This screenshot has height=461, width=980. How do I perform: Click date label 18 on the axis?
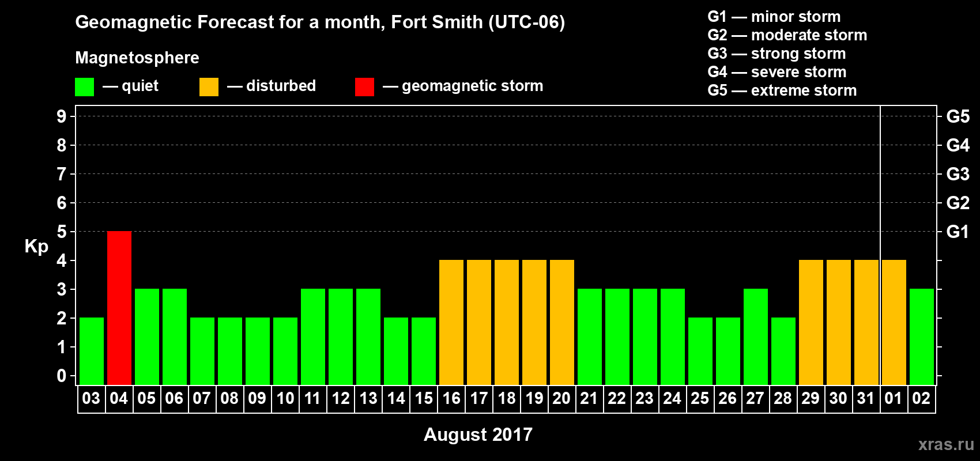click(x=506, y=399)
